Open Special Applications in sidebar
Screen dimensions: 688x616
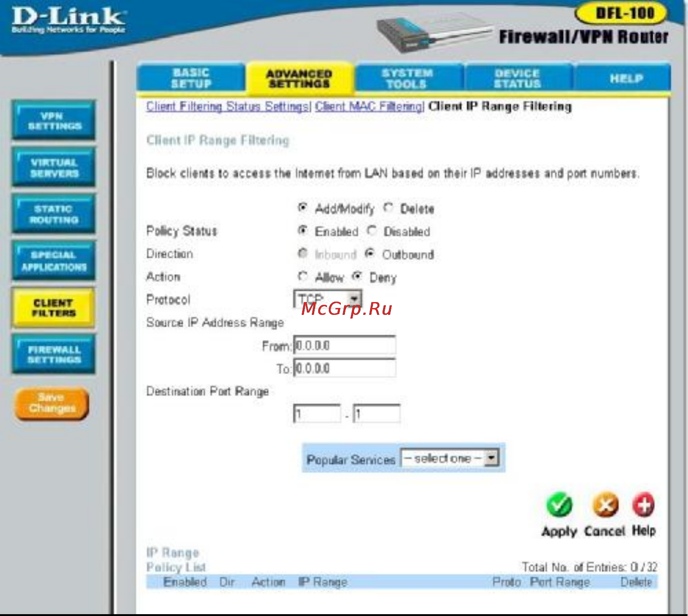coord(54,261)
